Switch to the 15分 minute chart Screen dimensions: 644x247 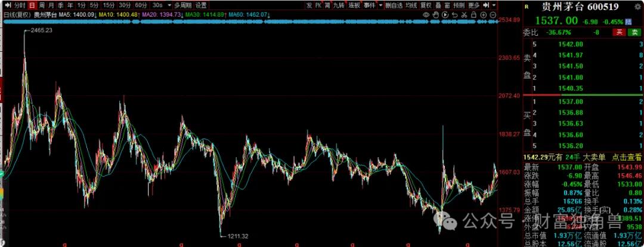(x=109, y=5)
